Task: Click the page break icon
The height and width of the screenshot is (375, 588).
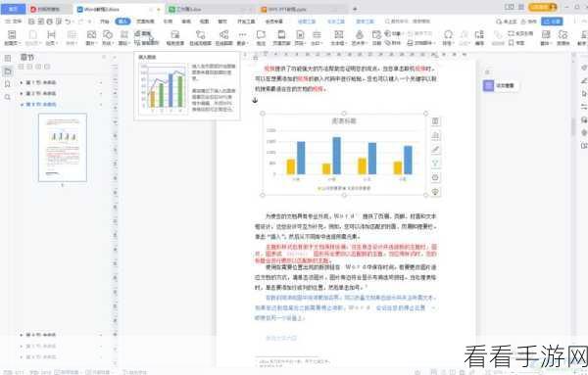Action: [x=51, y=35]
